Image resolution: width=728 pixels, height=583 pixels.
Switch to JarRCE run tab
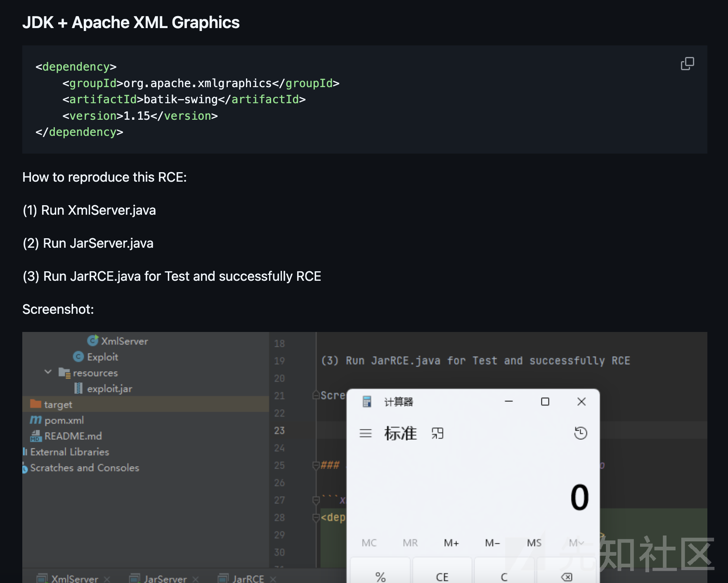pyautogui.click(x=241, y=578)
